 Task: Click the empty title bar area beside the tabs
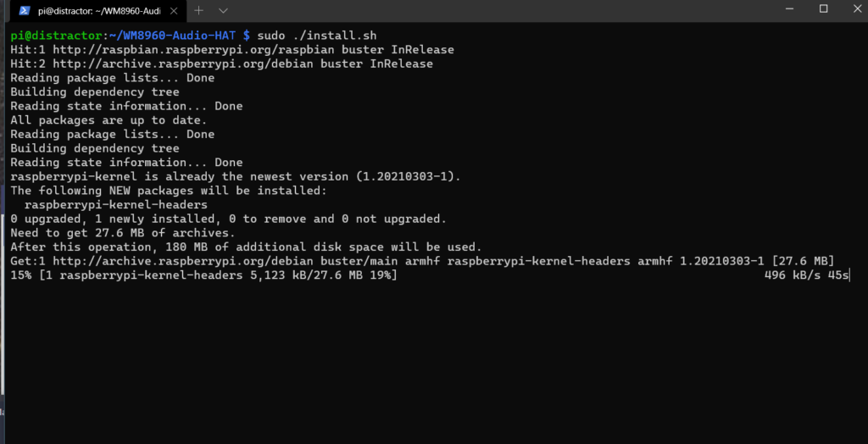498,10
